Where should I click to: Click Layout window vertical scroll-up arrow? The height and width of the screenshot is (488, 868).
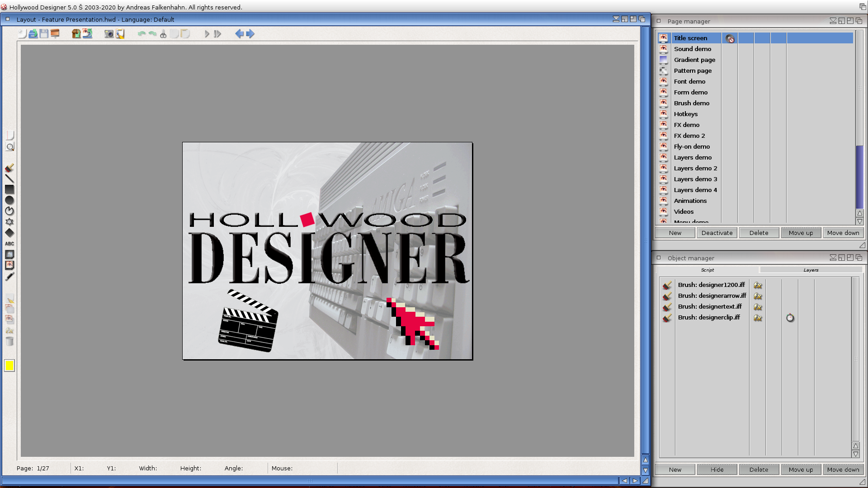point(645,460)
